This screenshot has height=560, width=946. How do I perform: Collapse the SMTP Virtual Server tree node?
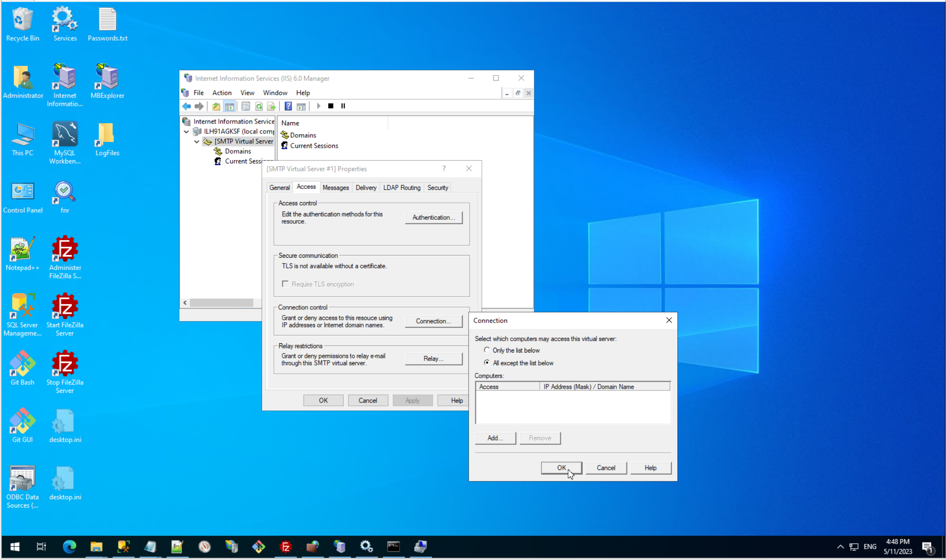click(x=197, y=142)
